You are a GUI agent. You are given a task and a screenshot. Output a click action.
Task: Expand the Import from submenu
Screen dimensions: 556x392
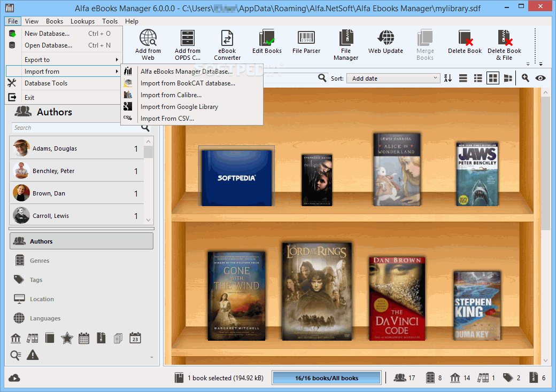(x=64, y=71)
